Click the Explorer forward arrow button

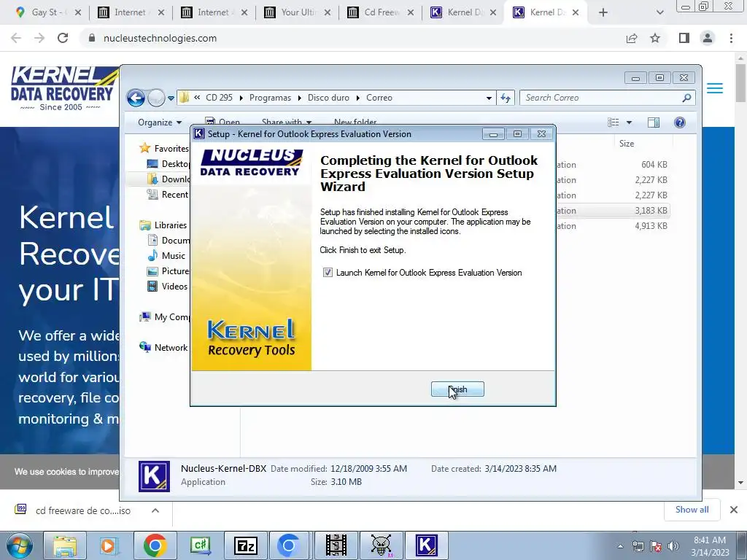[156, 98]
